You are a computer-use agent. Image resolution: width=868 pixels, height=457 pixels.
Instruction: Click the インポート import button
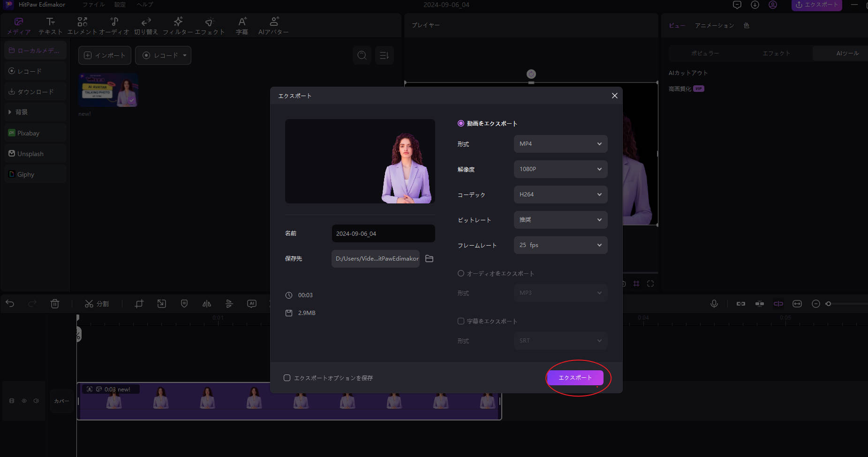[x=105, y=55]
